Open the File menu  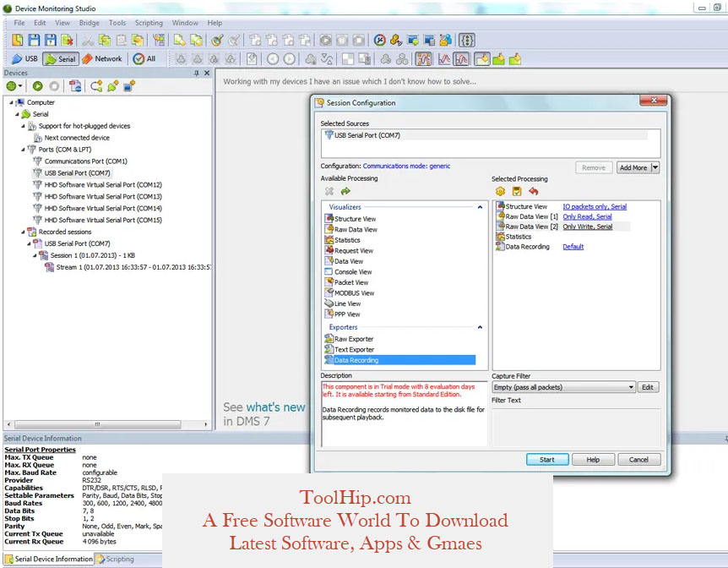click(19, 23)
